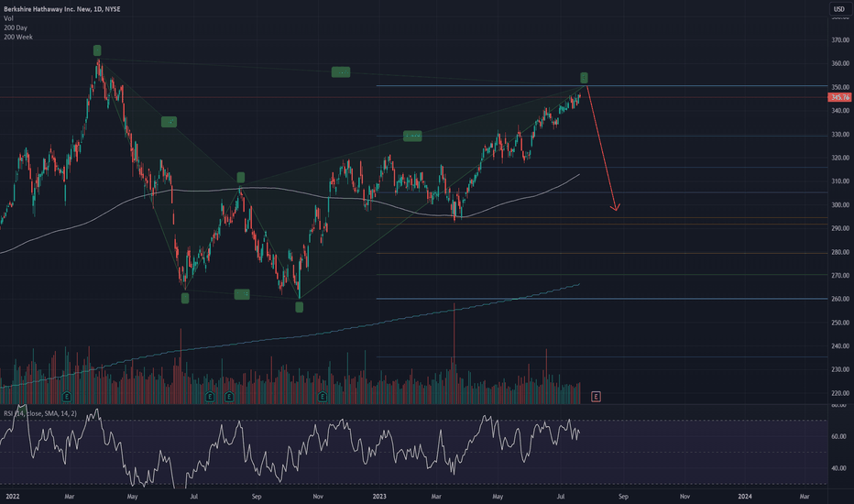Select the Vol indicator legend
The height and width of the screenshot is (504, 854).
pyautogui.click(x=9, y=18)
